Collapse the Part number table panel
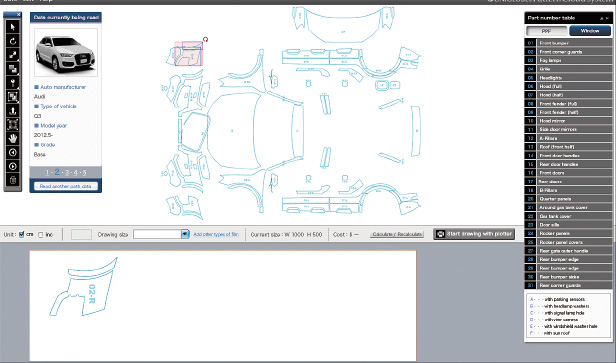Viewport: 616px width, 363px height. tap(601, 18)
